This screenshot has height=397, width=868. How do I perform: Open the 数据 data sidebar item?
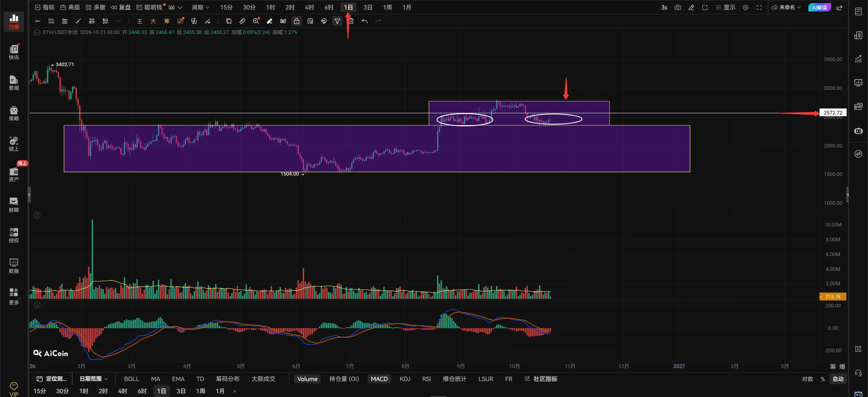[x=14, y=266]
